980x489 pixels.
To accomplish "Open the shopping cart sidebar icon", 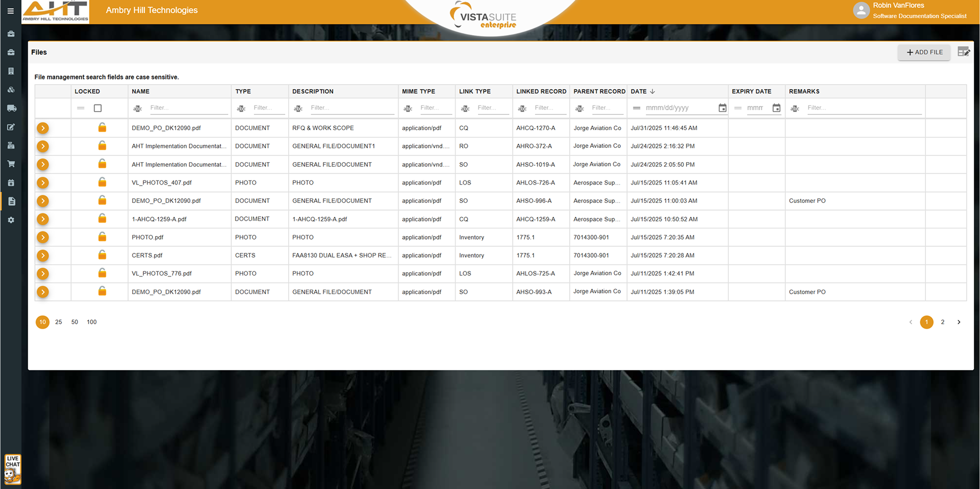I will pos(11,164).
